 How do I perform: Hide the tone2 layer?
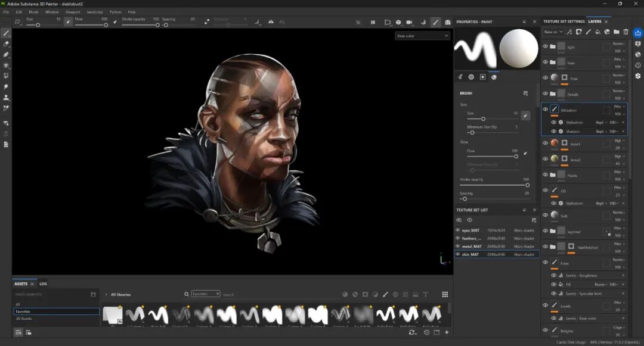click(x=546, y=158)
